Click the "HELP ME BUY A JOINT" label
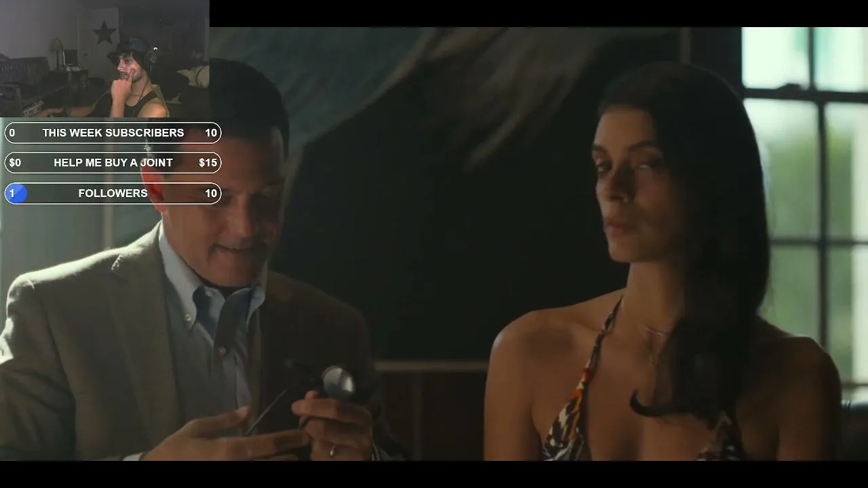Viewport: 868px width, 488px height. [x=113, y=163]
